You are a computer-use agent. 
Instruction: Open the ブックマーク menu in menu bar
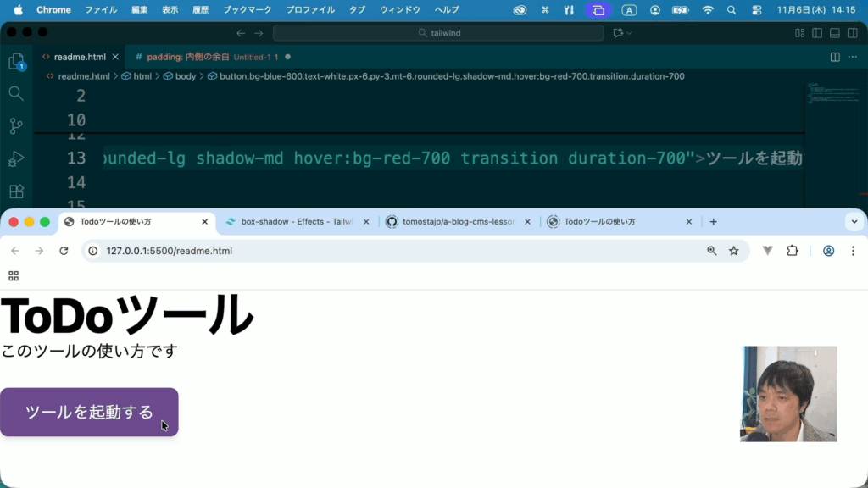pos(248,10)
